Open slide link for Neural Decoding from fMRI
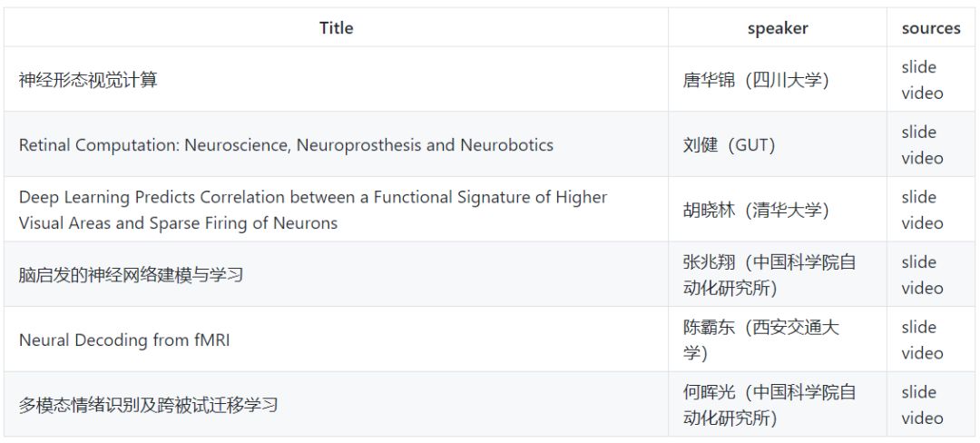The width and height of the screenshot is (980, 443). tap(918, 327)
